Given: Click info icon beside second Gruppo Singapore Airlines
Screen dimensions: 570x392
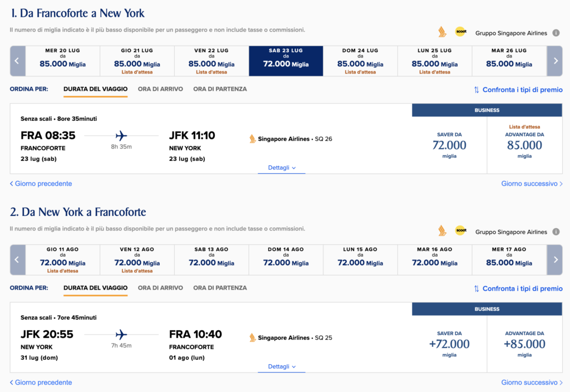Looking at the screenshot, I should [x=556, y=232].
